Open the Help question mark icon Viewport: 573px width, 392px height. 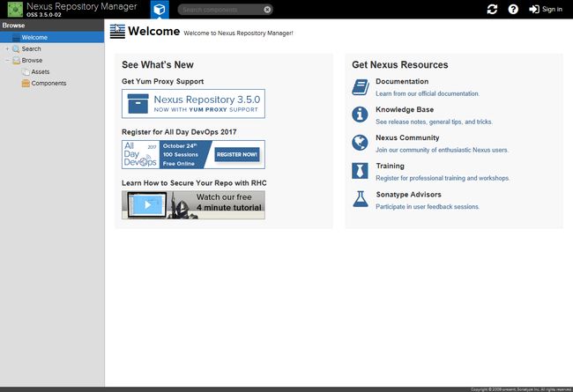click(x=513, y=9)
